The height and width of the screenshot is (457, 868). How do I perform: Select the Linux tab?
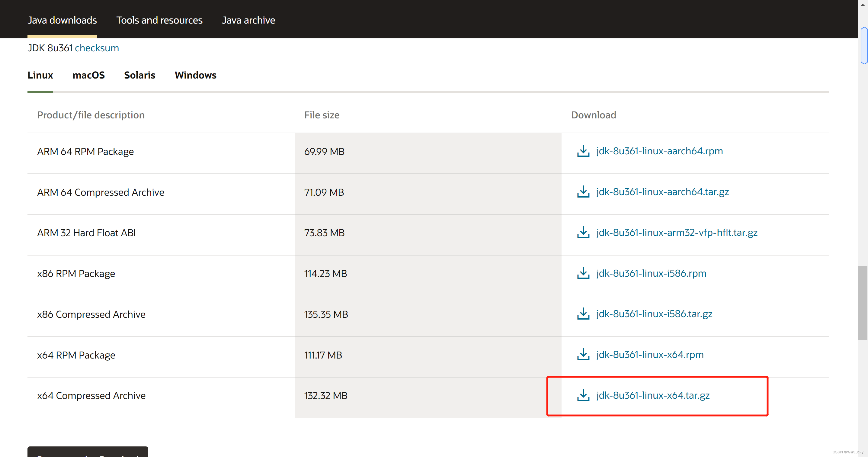coord(40,75)
